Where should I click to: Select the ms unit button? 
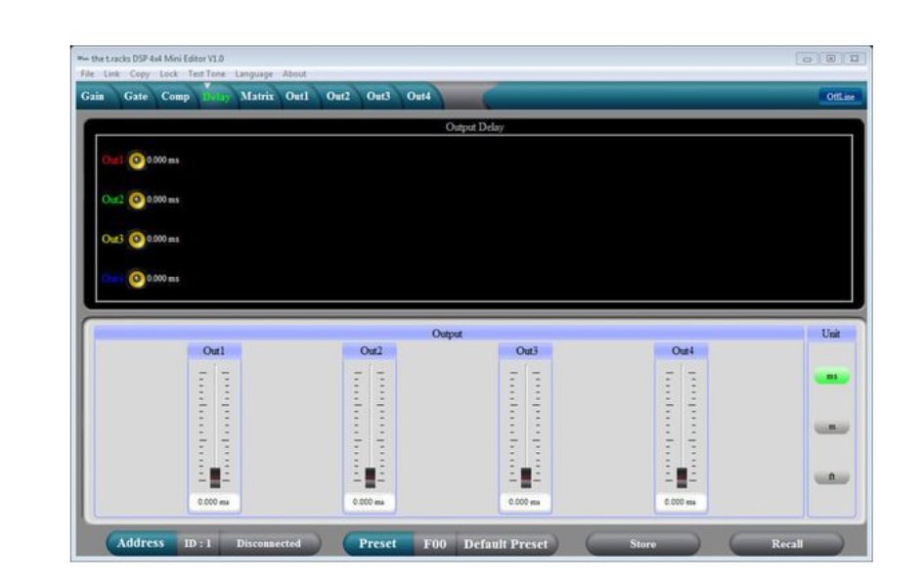(831, 377)
